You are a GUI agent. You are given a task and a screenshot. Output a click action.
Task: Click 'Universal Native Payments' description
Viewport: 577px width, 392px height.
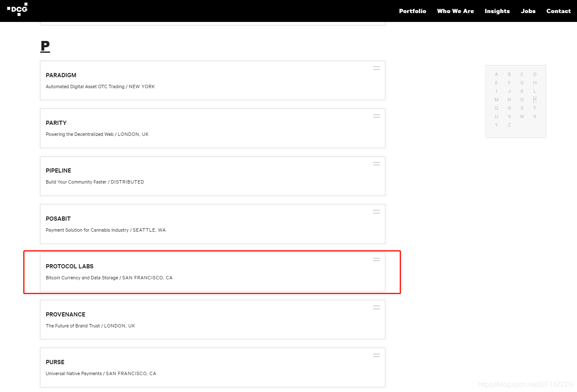pyautogui.click(x=73, y=373)
